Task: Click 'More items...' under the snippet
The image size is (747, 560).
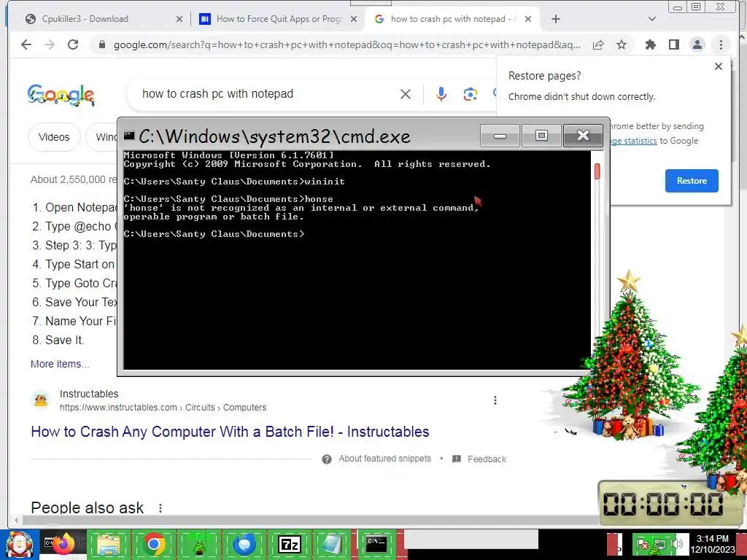Action: [60, 364]
